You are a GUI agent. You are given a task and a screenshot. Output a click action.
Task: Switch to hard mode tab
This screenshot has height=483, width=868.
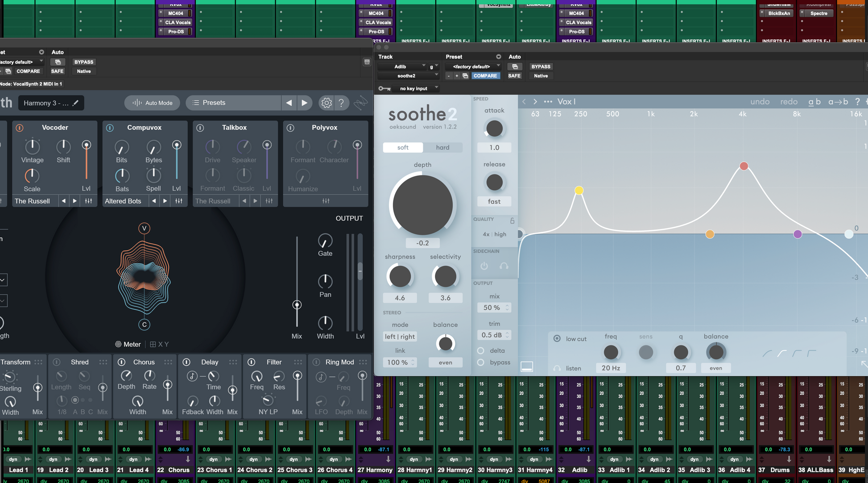click(x=442, y=147)
